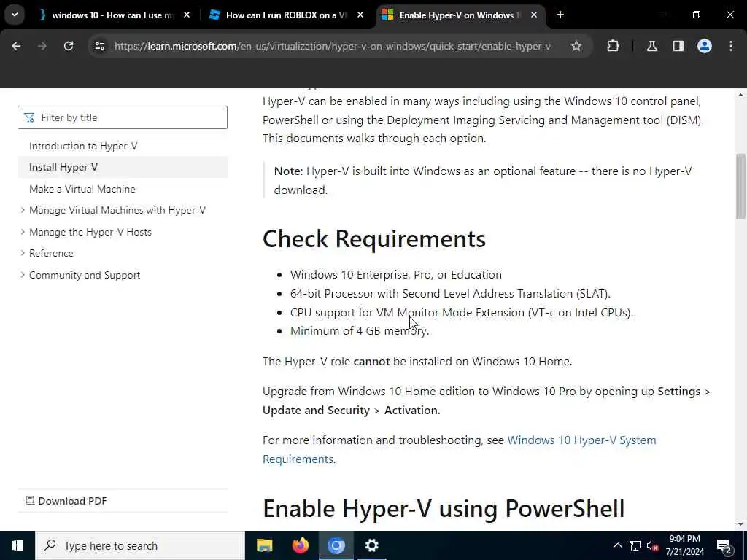Viewport: 747px width, 560px height.
Task: Click Download PDF button
Action: [x=66, y=501]
